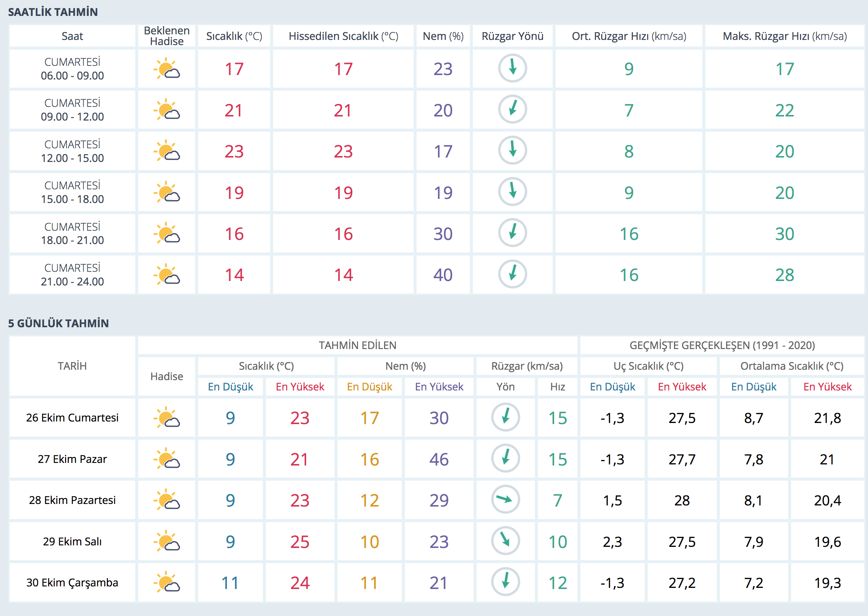Click wind direction icon for 29 Ekim Salı
The height and width of the screenshot is (616, 868).
click(505, 541)
